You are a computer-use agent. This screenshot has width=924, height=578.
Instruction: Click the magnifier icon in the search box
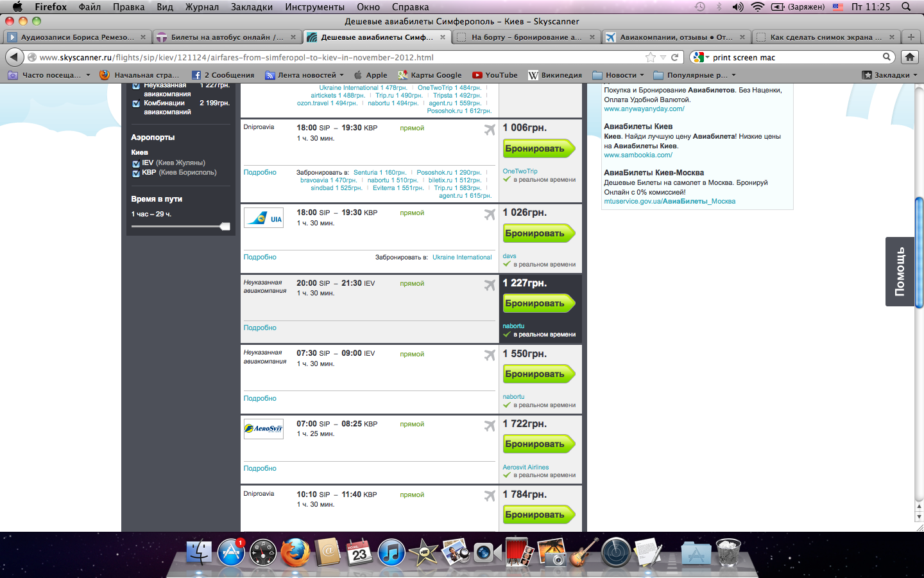click(887, 57)
